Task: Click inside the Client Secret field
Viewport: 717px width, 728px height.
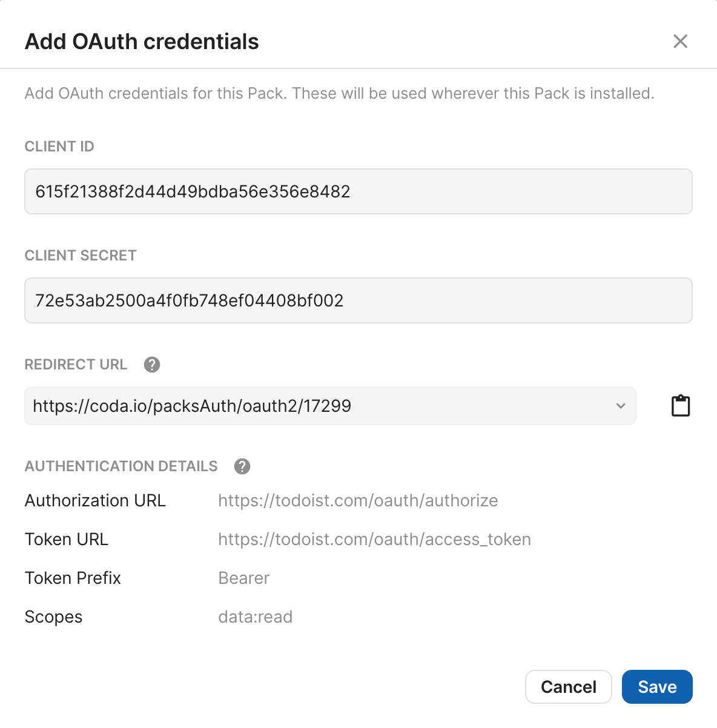Action: (358, 300)
